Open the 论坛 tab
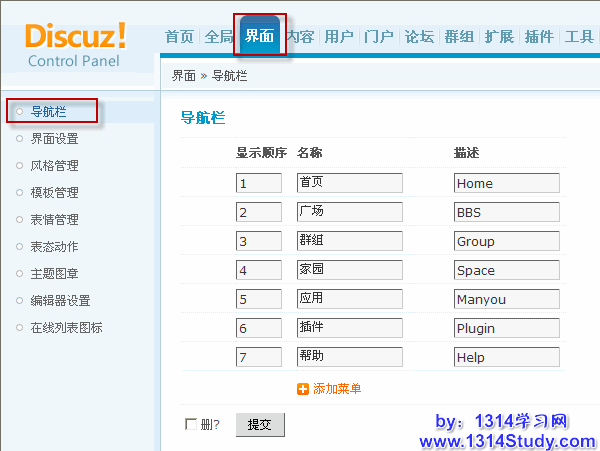600x451 pixels. [x=419, y=37]
